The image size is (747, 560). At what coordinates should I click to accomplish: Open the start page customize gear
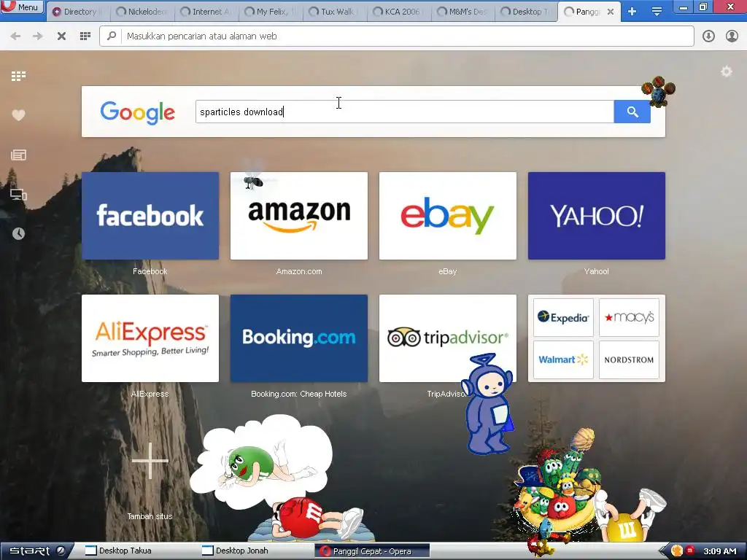tap(726, 71)
